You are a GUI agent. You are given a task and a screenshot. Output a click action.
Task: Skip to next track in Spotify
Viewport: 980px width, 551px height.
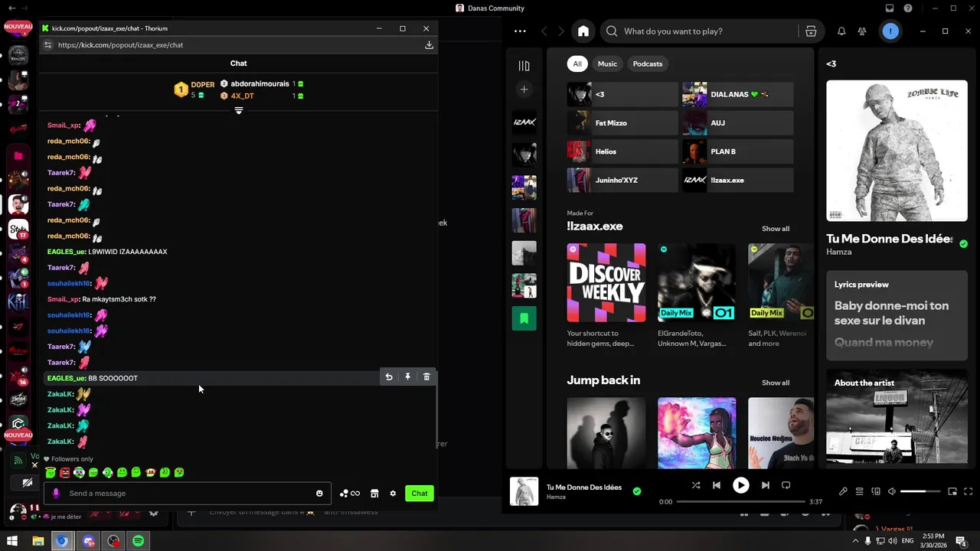pos(765,485)
